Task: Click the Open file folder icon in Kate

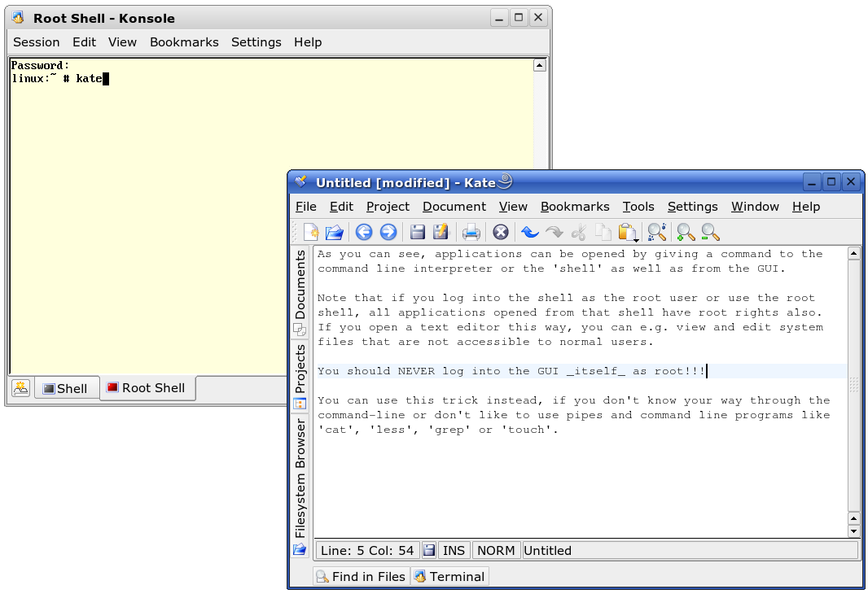Action: click(x=335, y=232)
